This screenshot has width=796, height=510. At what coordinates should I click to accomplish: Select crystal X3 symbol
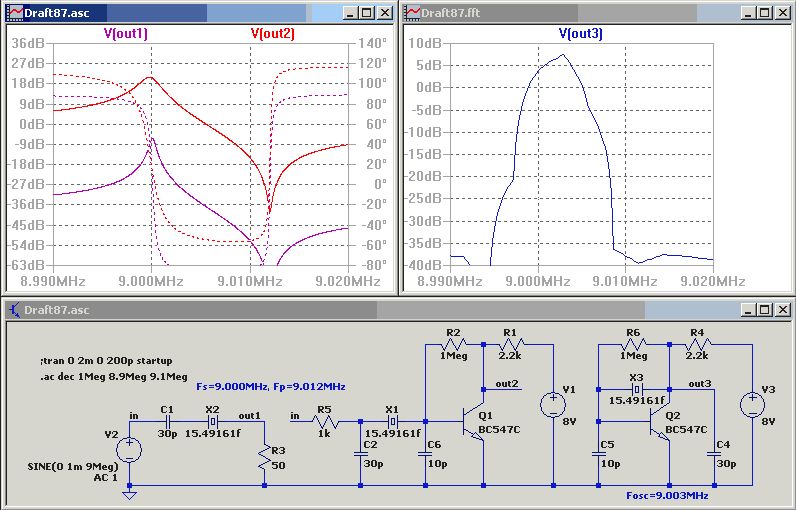pos(635,390)
